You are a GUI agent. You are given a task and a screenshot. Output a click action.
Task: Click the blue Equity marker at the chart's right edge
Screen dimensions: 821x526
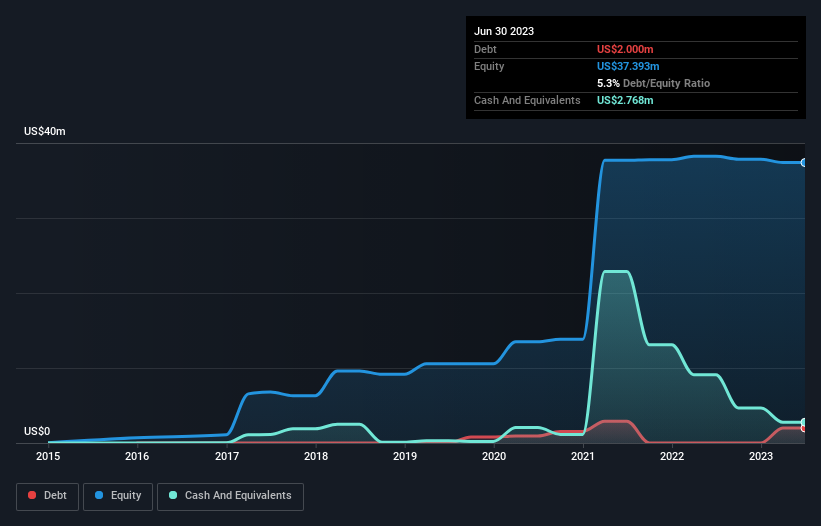804,163
